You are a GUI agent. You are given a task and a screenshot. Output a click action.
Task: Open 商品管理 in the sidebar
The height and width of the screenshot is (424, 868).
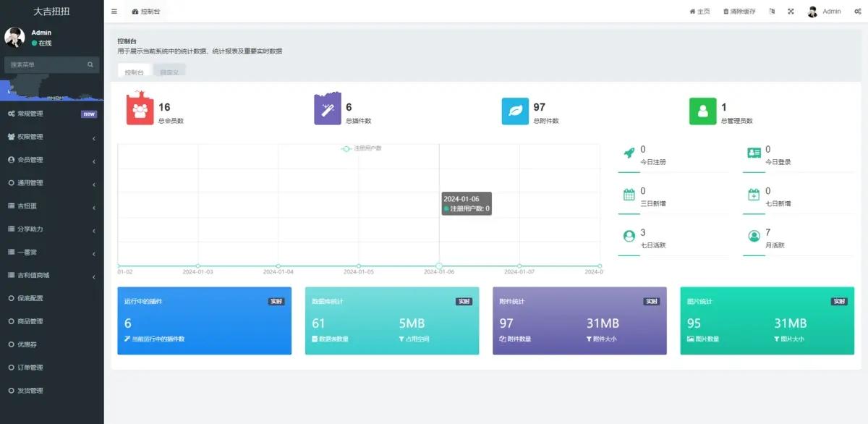(x=52, y=321)
